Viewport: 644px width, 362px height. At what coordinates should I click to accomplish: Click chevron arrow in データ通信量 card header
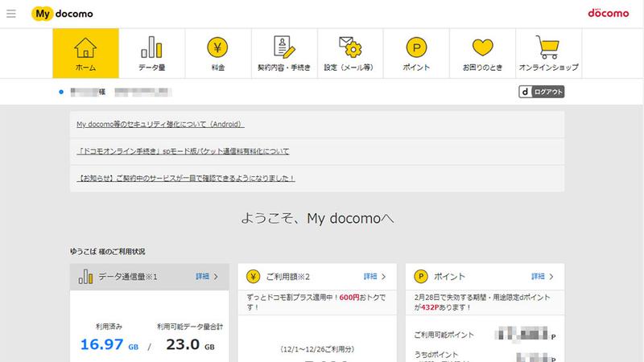(216, 277)
